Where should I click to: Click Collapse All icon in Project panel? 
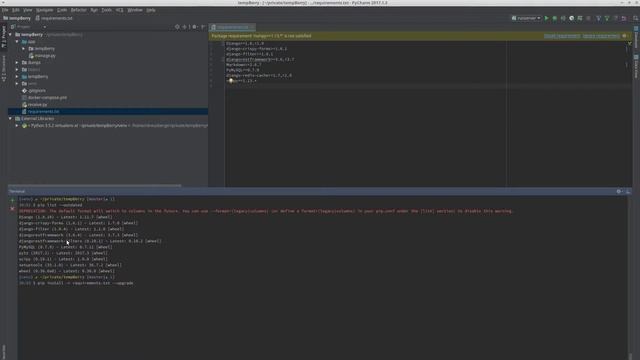tap(185, 27)
